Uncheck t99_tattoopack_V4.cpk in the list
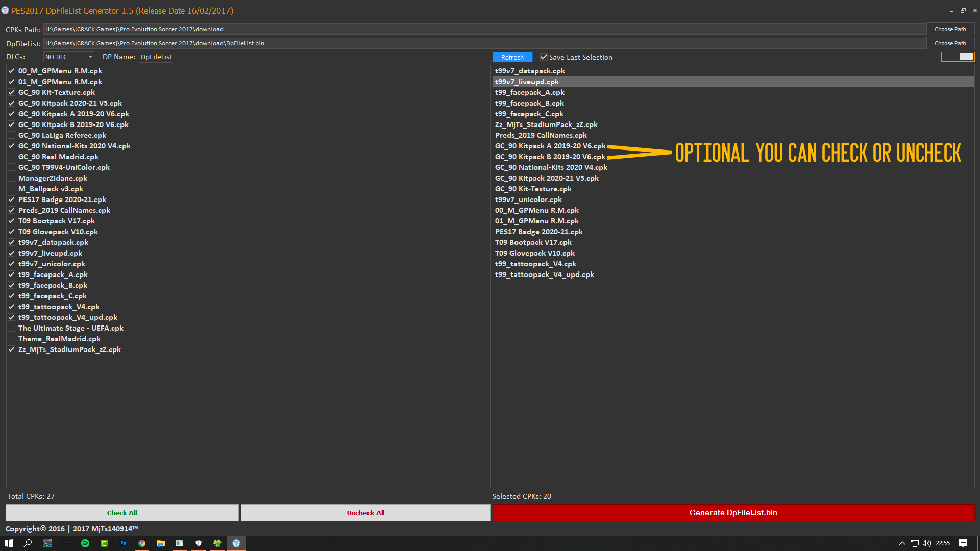Viewport: 980px width, 551px height. [11, 307]
